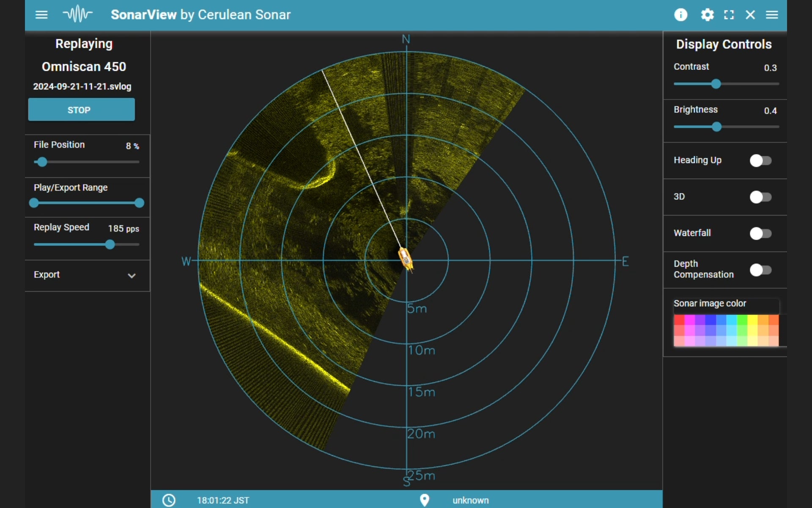Open the info icon in header
Screen dimensions: 812x508
680,15
